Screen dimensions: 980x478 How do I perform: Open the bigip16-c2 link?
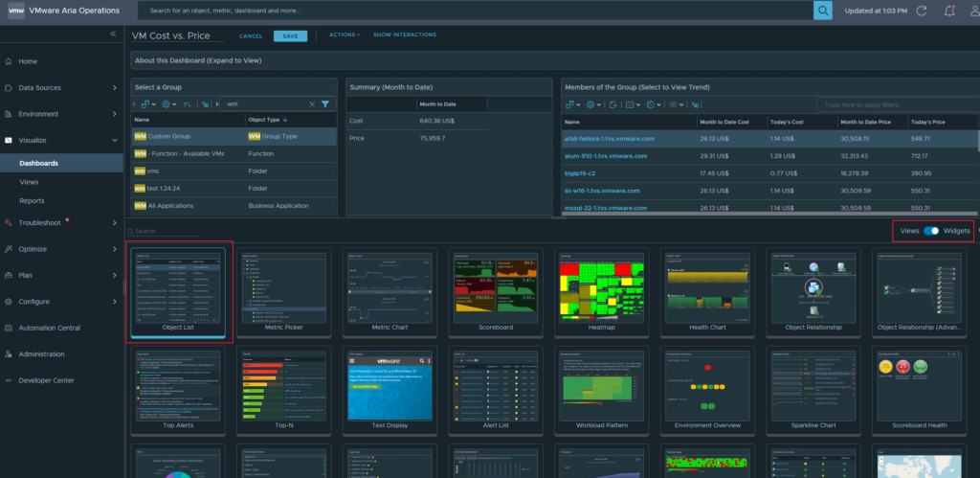coord(580,173)
